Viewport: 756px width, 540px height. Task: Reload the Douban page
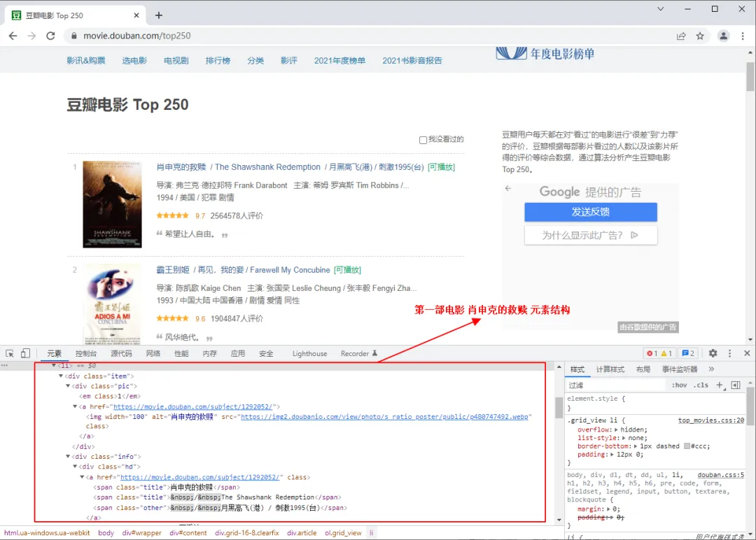coord(50,36)
